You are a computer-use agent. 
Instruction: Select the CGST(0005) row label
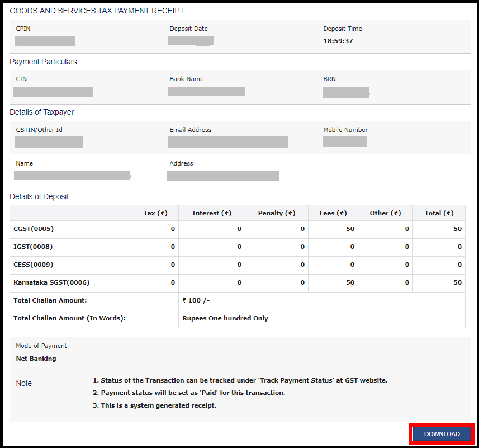[34, 229]
